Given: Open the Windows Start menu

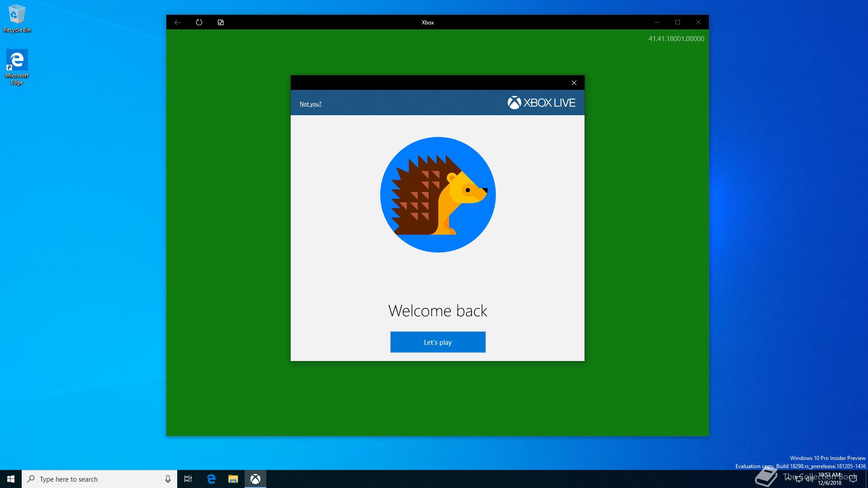Looking at the screenshot, I should [11, 479].
